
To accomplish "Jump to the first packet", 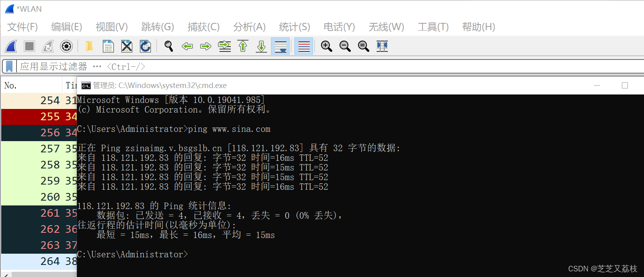I will point(243,46).
